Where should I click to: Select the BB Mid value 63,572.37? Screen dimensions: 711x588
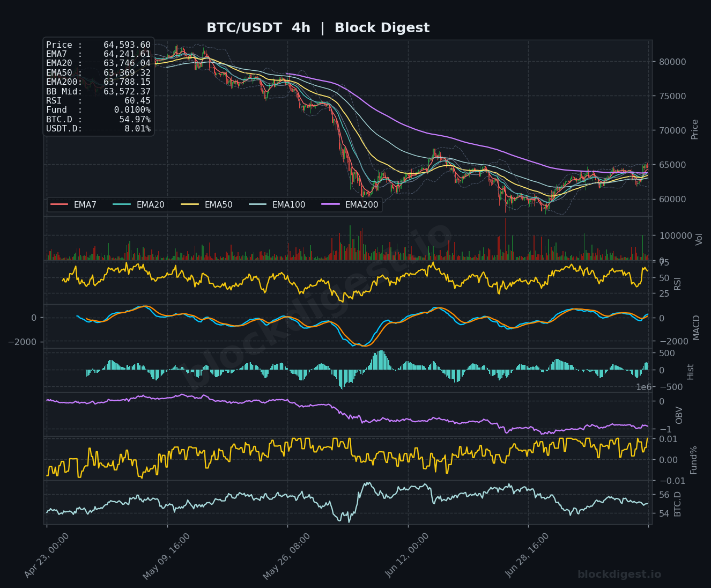point(127,92)
